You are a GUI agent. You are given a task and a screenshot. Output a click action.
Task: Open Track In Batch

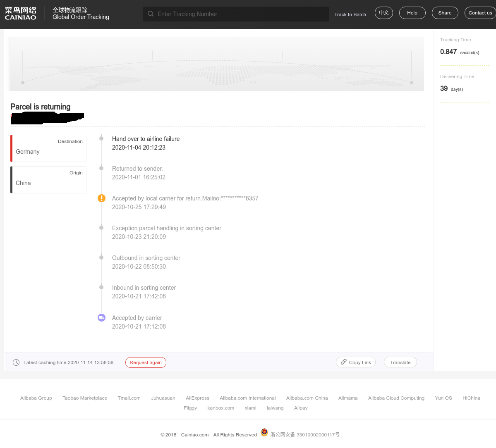(350, 14)
